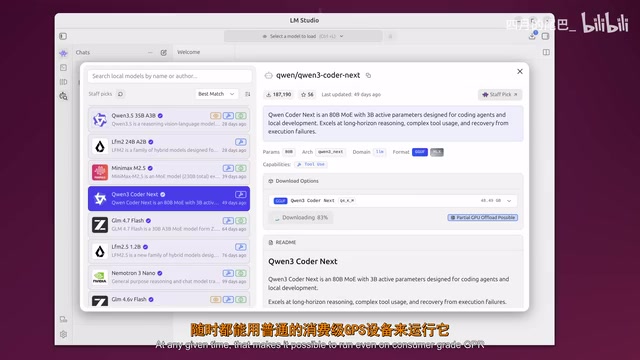The width and height of the screenshot is (640, 360).
Task: Select Minimax M2.5 in model list
Action: (169, 172)
